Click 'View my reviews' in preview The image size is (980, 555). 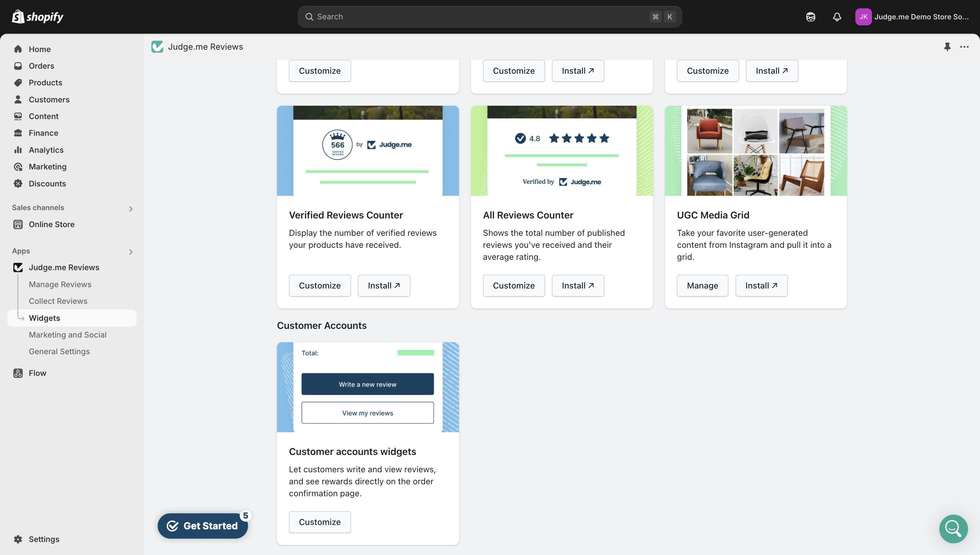(368, 413)
